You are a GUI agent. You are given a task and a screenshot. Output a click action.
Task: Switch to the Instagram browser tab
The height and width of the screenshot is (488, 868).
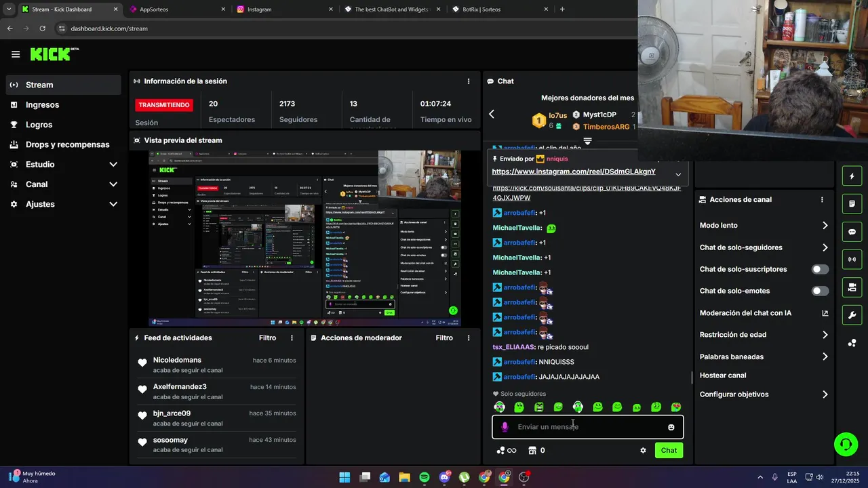[283, 9]
